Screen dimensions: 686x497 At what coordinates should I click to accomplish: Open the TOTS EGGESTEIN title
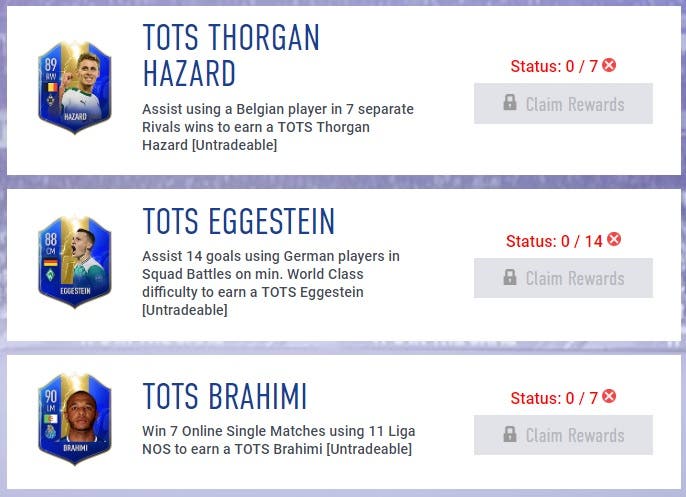239,221
